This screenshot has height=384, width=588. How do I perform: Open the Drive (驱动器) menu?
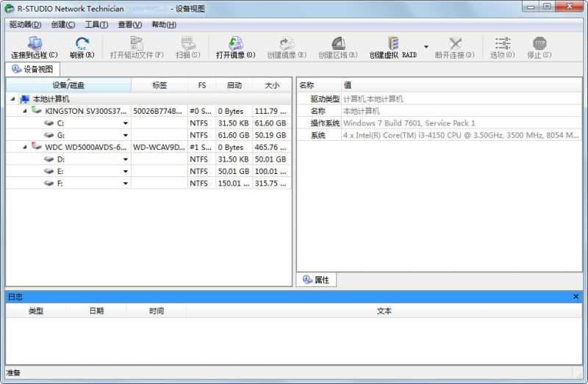[x=25, y=25]
